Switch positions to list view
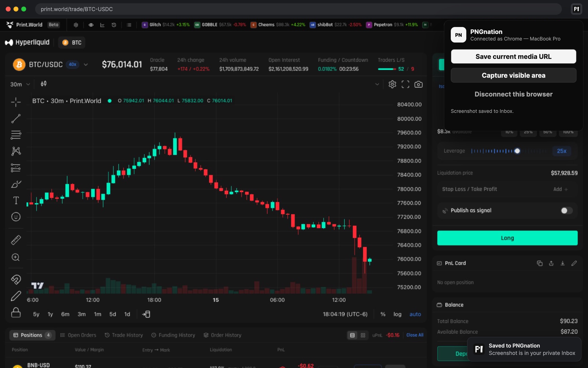588x368 pixels. pos(352,335)
